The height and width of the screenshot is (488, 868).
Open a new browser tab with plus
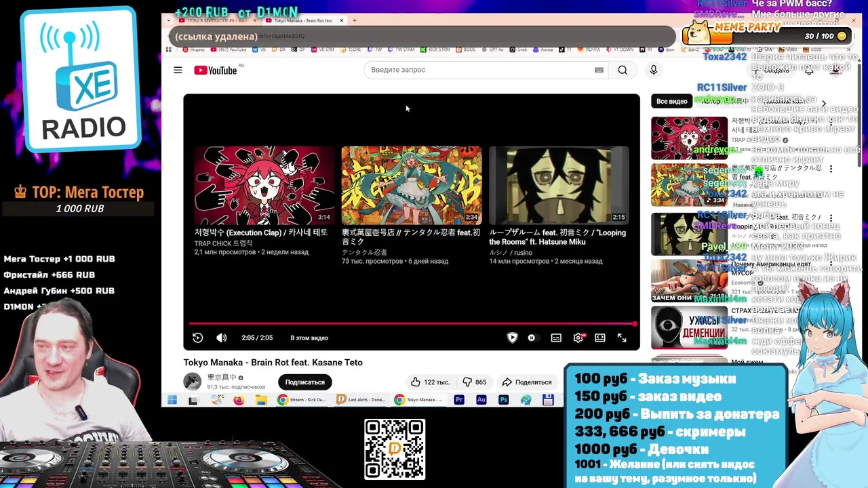tap(355, 20)
